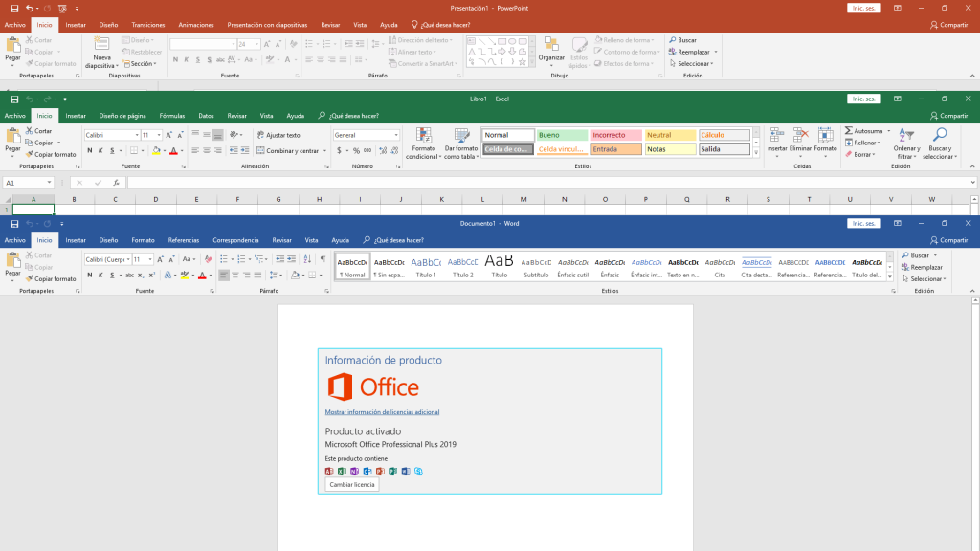Click the Cambiar licencia button
This screenshot has width=980, height=551.
pos(352,485)
